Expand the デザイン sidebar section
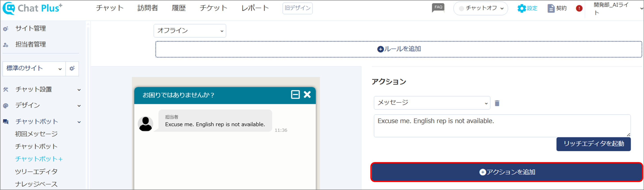This screenshot has height=190, width=644. pos(79,106)
